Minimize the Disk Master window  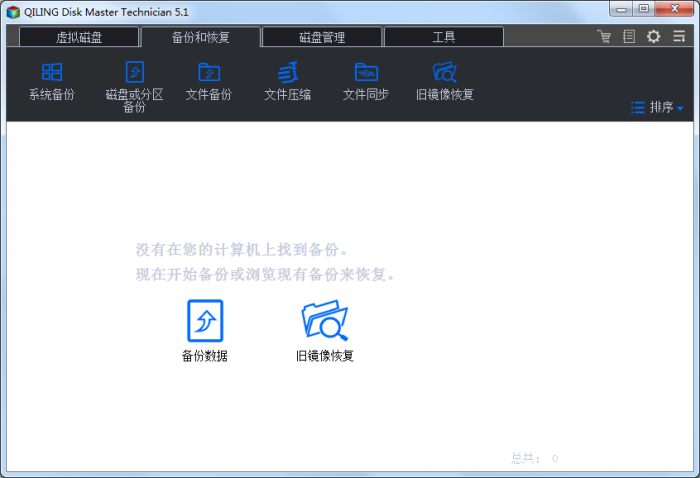coord(621,9)
